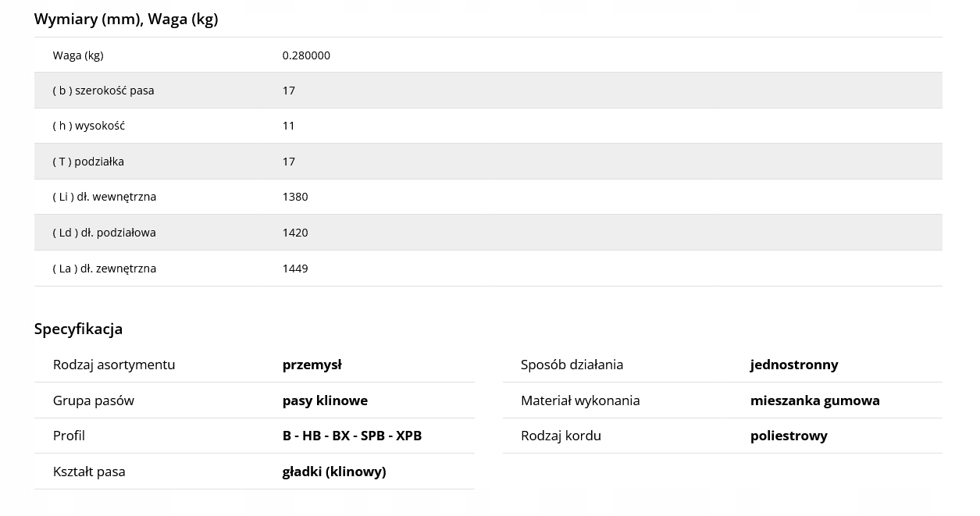Click the dł. podziałowa value 1420
980x516 pixels.
coord(295,233)
